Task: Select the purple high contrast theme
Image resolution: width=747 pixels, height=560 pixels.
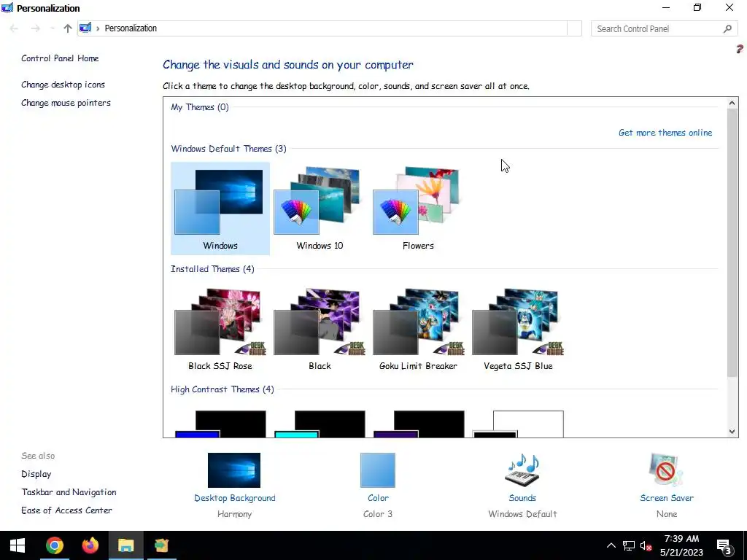Action: 418,424
